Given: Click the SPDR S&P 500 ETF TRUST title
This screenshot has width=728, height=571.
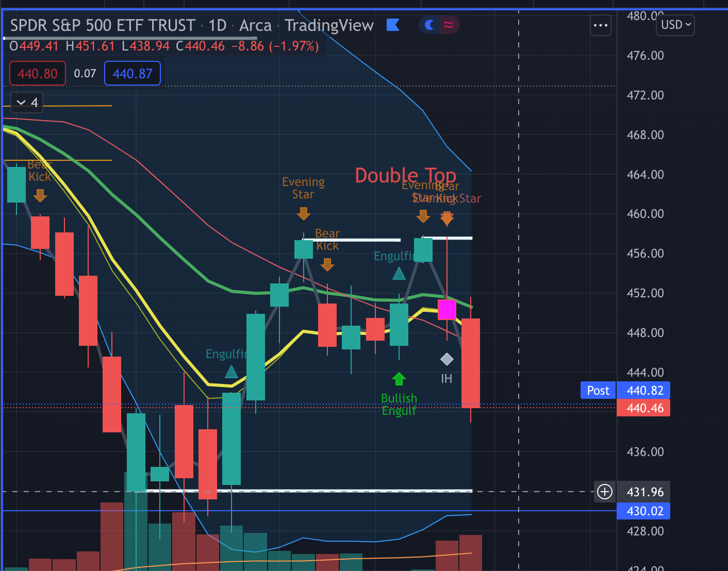Looking at the screenshot, I should [x=103, y=25].
